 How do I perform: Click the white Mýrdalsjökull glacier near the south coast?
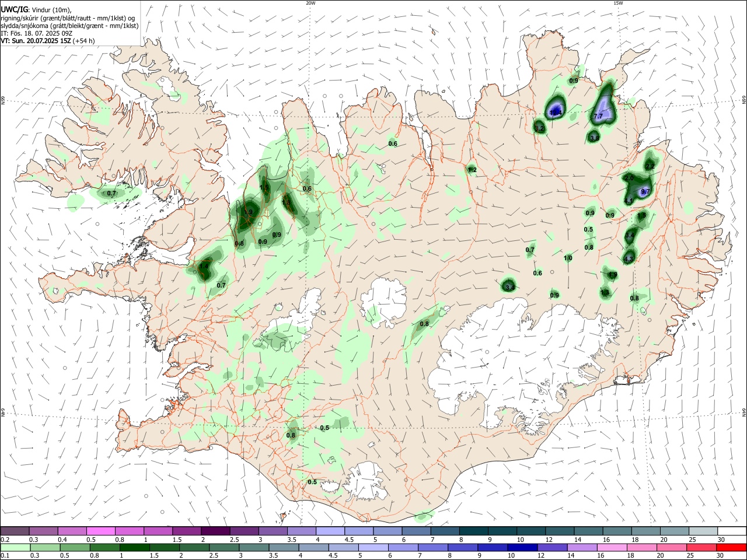point(365,482)
